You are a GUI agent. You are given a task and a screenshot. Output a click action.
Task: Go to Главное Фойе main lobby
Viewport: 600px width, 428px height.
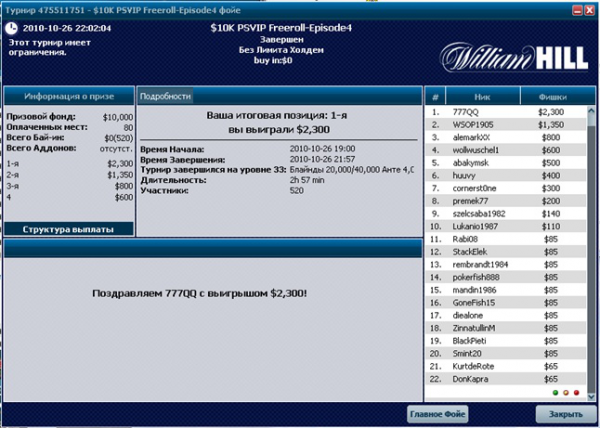[x=437, y=414]
